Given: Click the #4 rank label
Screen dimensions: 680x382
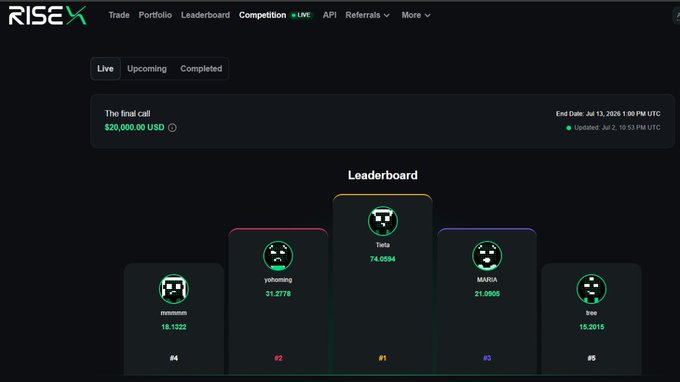Looking at the screenshot, I should (x=173, y=358).
